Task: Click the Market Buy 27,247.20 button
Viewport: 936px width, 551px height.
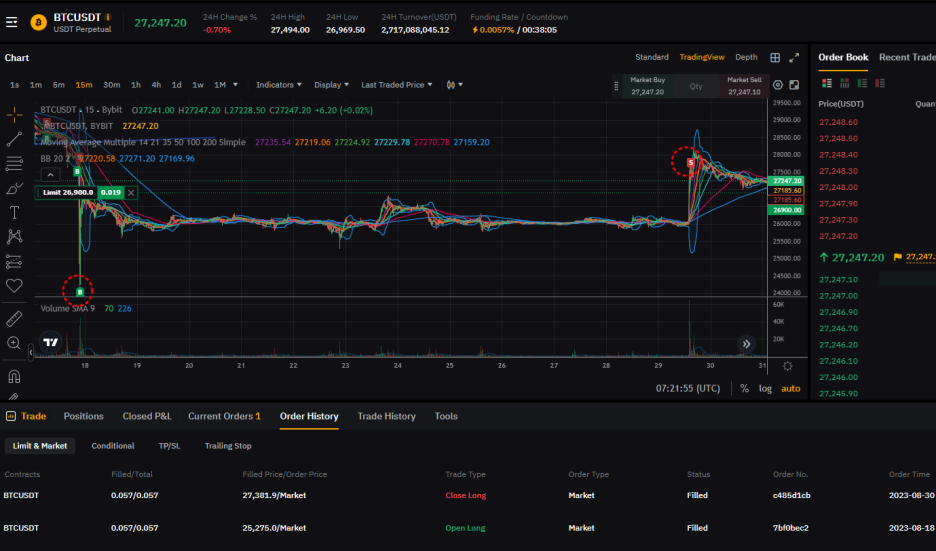Action: tap(648, 86)
